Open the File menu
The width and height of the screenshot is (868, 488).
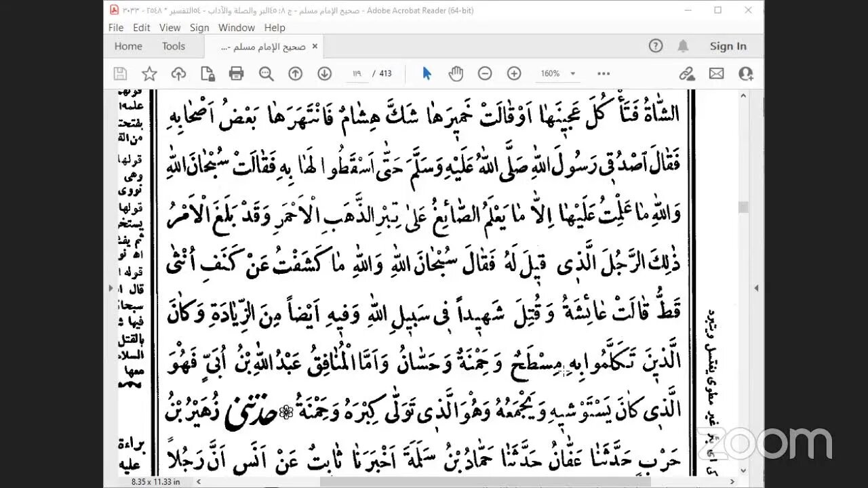(116, 28)
